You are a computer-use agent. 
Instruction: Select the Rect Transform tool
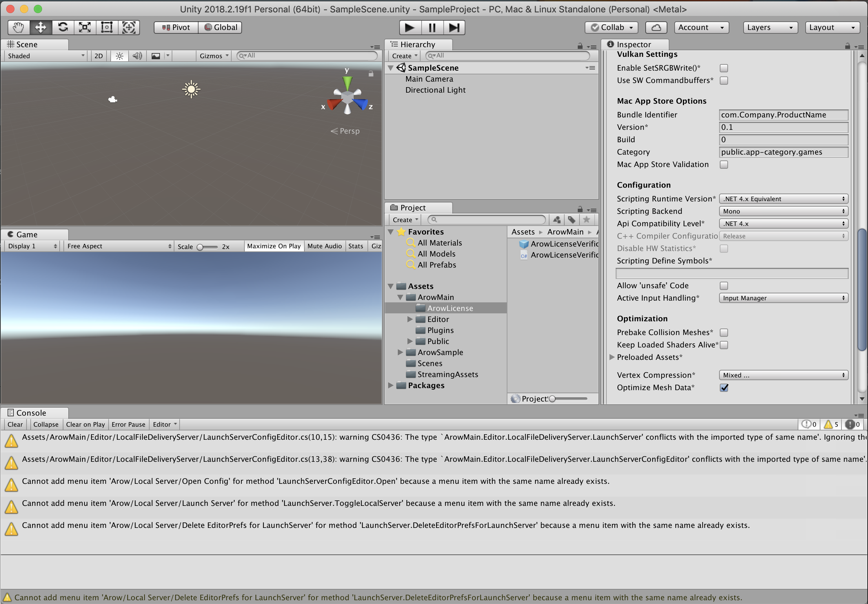click(107, 27)
